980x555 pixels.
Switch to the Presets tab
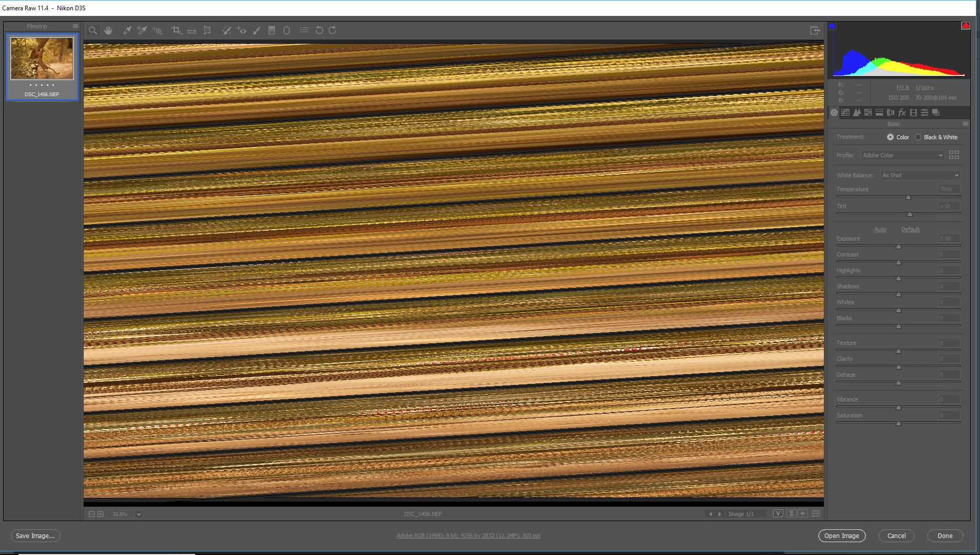pos(925,113)
